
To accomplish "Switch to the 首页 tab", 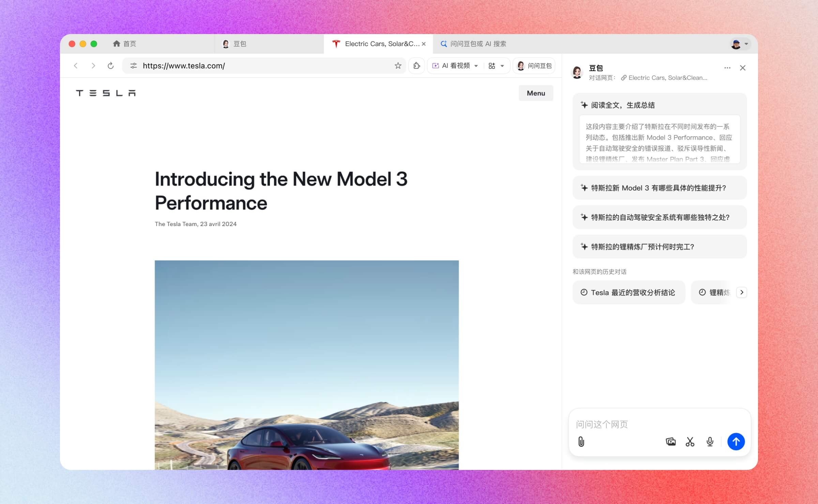I will coord(125,44).
